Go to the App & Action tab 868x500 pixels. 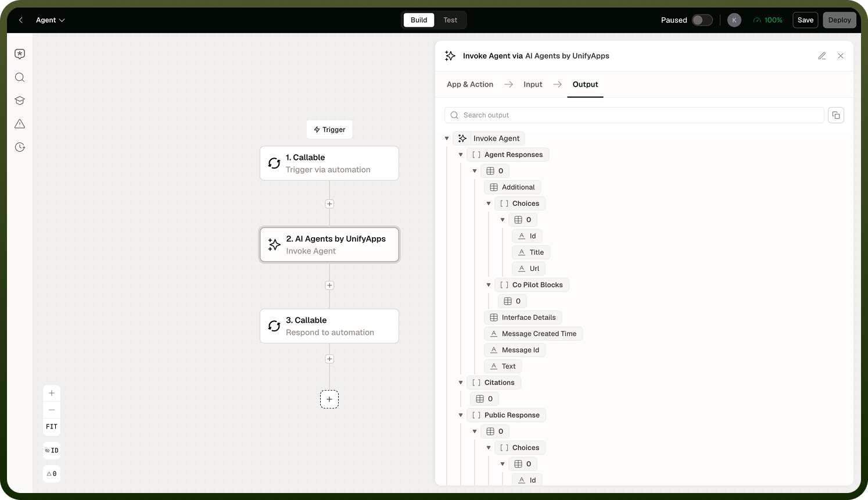click(470, 84)
